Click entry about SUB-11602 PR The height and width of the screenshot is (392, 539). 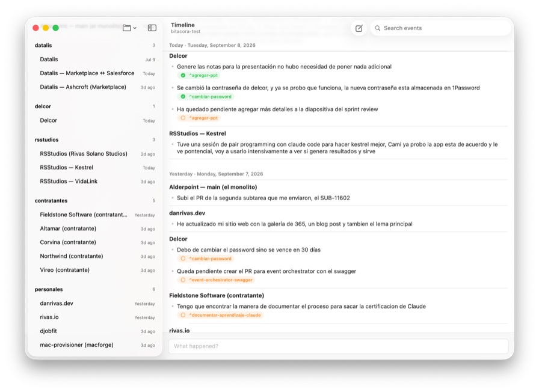263,198
